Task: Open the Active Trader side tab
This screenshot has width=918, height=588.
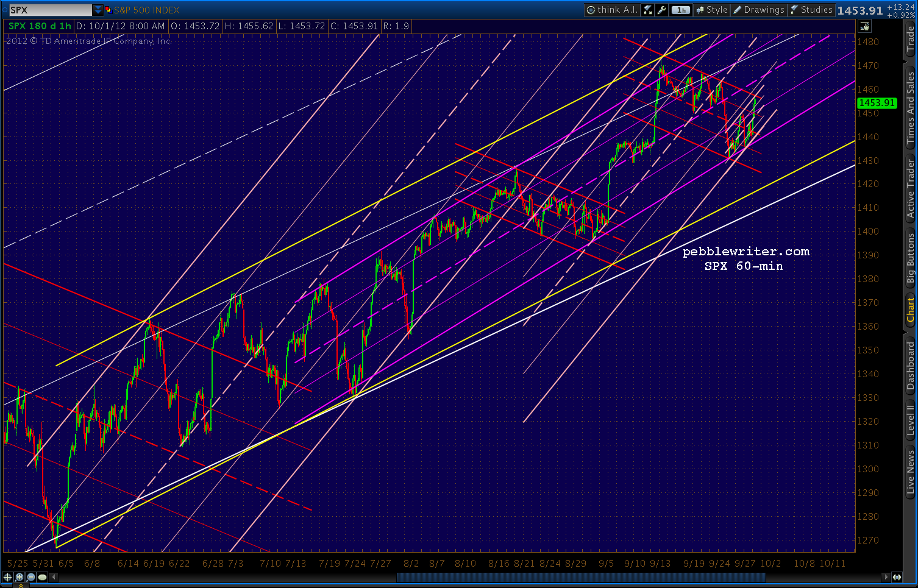Action: (911, 188)
